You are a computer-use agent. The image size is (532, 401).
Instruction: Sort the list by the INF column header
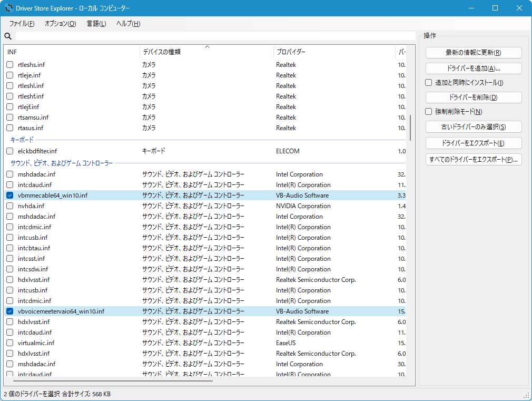(x=72, y=52)
